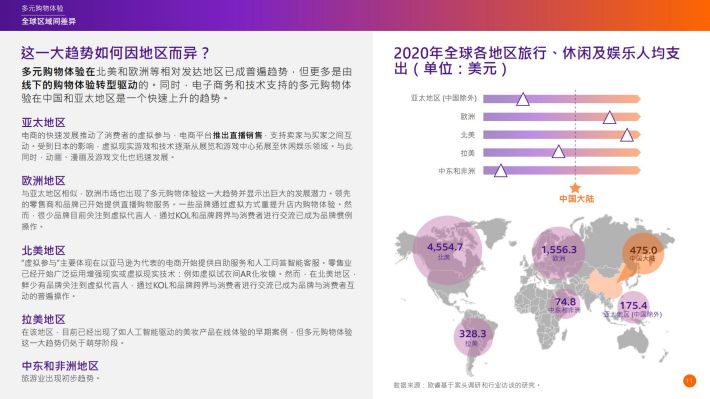Viewport: 710px width, 399px height.
Task: Click the 北美地区 section heading
Action: (43, 250)
